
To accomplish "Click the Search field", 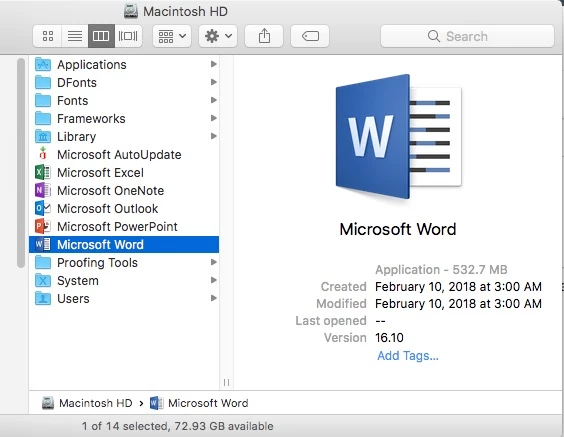I will click(467, 36).
